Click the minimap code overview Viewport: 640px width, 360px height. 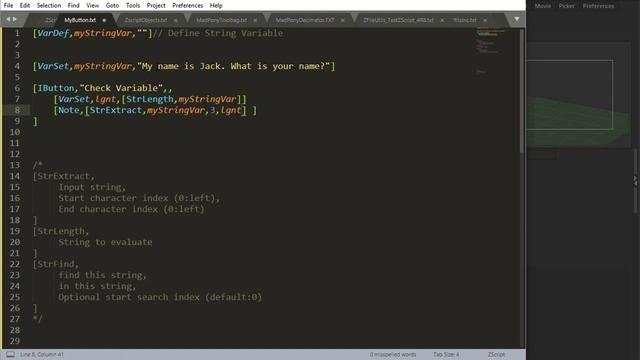491,51
